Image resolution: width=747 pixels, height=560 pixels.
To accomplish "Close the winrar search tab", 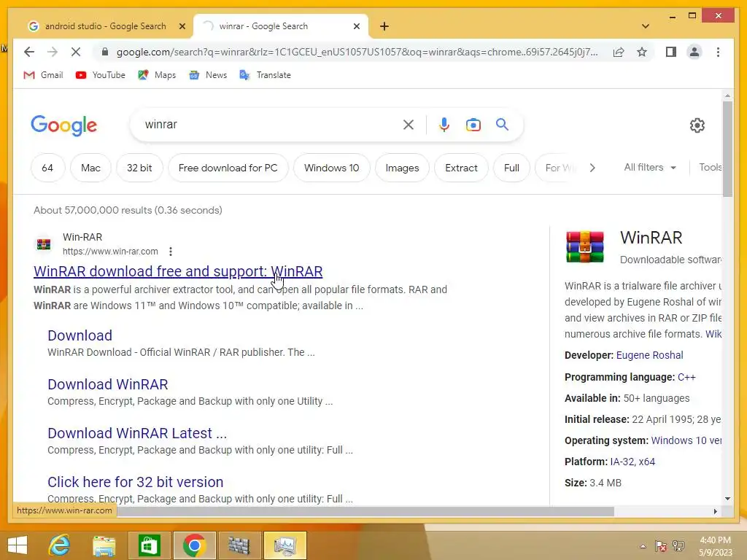I will (356, 27).
